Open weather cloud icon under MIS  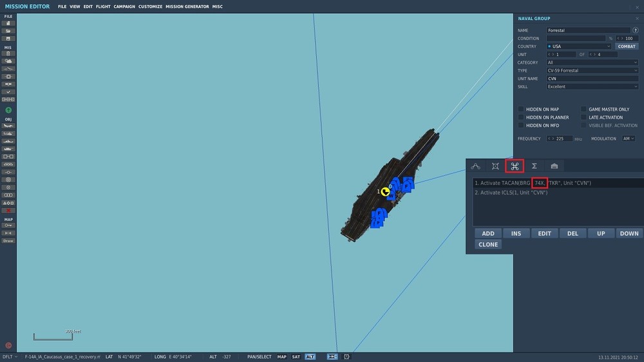click(x=8, y=61)
